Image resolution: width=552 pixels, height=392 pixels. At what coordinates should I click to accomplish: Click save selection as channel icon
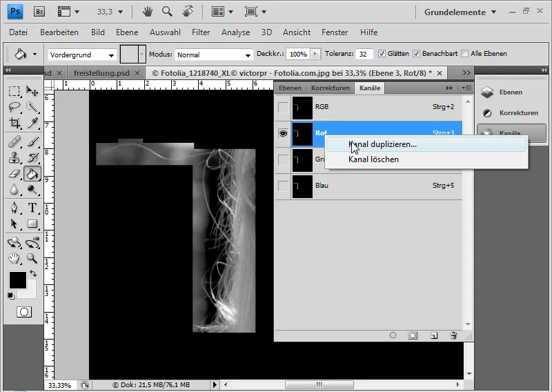(x=413, y=335)
